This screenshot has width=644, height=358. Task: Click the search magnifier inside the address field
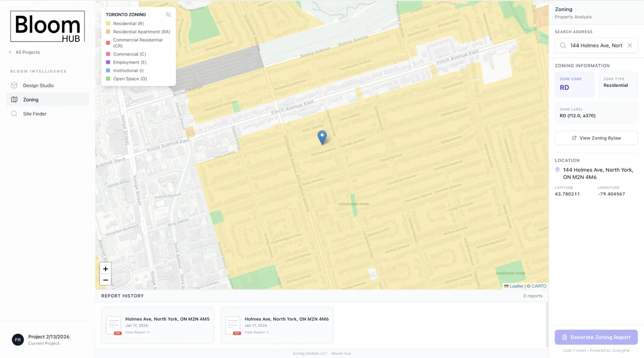click(x=562, y=45)
